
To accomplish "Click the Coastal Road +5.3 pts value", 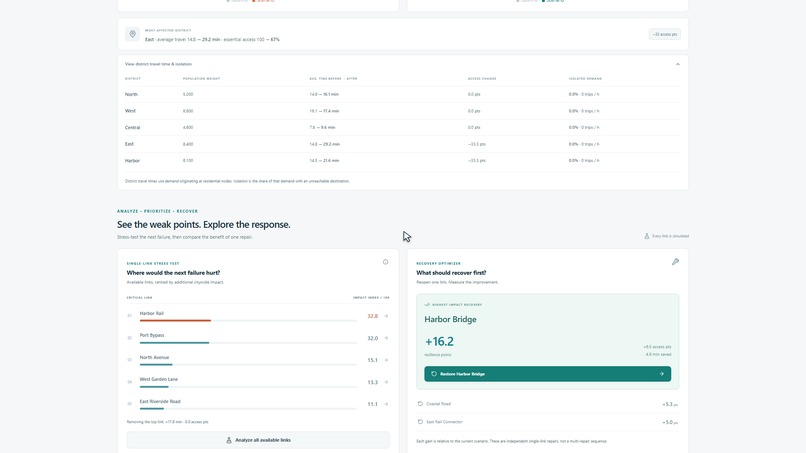I will click(x=670, y=404).
